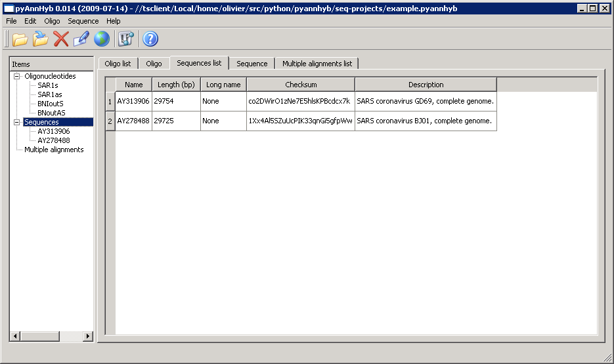614x364 pixels.
Task: Collapse the Oligonucleotides tree node
Action: [17, 77]
